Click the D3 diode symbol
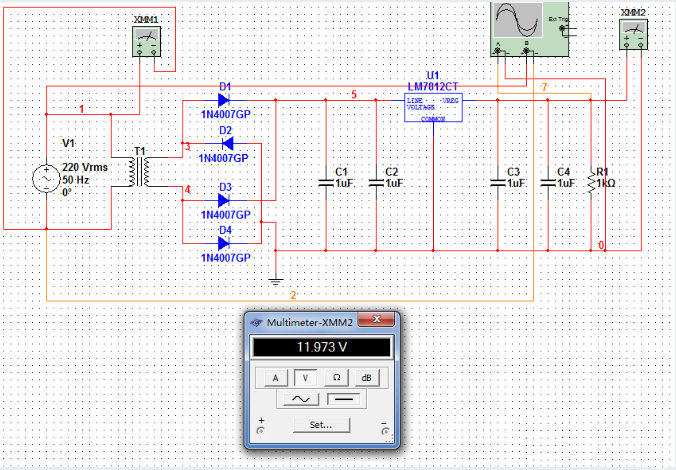 224,200
